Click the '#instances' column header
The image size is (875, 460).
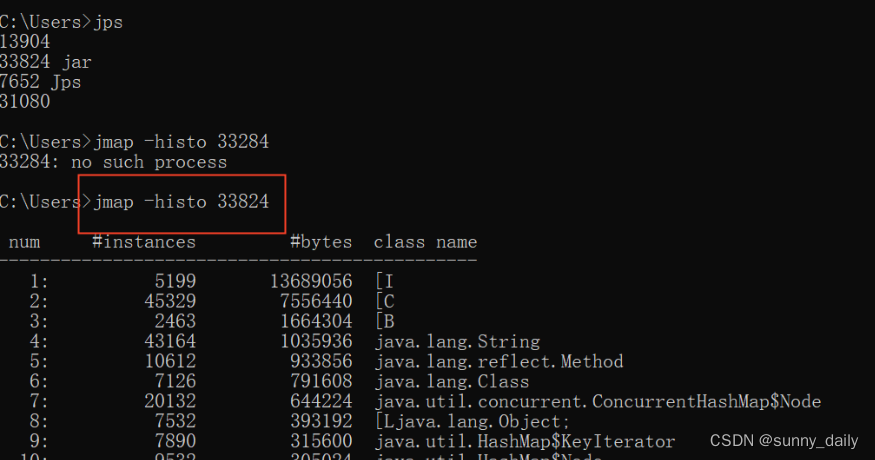click(144, 242)
